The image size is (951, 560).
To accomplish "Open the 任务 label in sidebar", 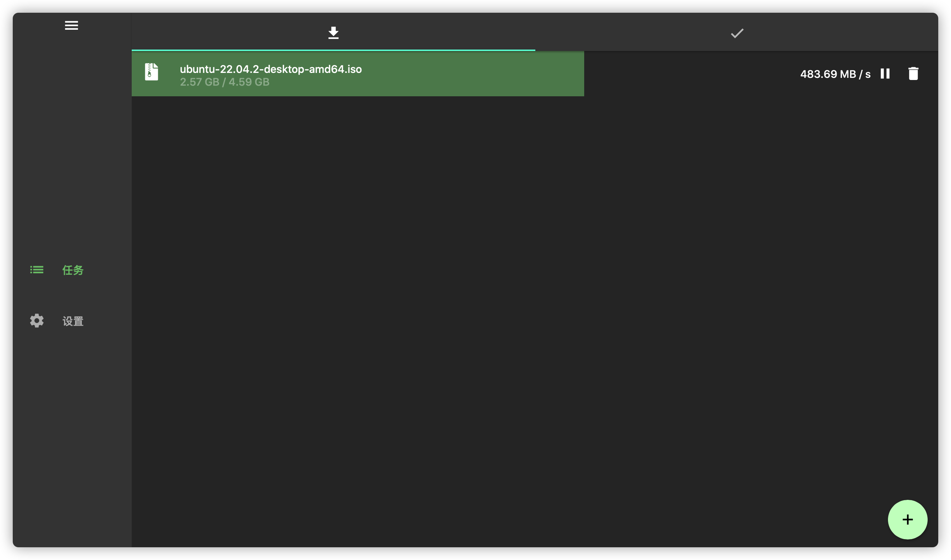I will [x=73, y=270].
